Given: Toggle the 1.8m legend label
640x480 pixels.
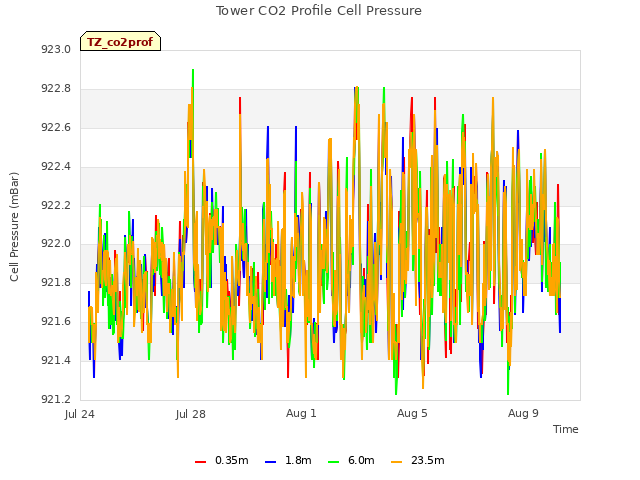Looking at the screenshot, I should pos(298,460).
